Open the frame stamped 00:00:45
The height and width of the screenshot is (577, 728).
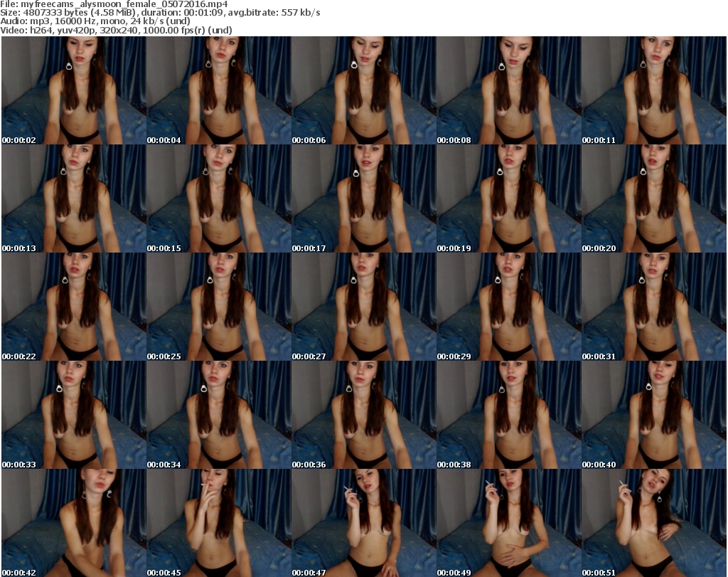pyautogui.click(x=219, y=523)
